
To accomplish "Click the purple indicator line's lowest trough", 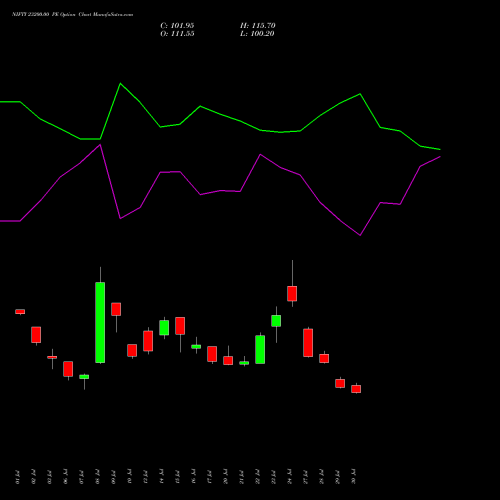I will point(360,235).
